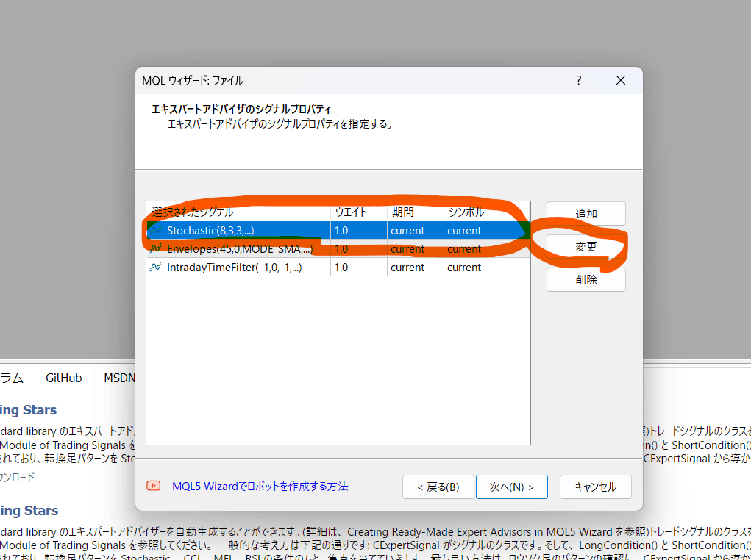Click the シンボル column header
This screenshot has width=751, height=560.
click(487, 212)
